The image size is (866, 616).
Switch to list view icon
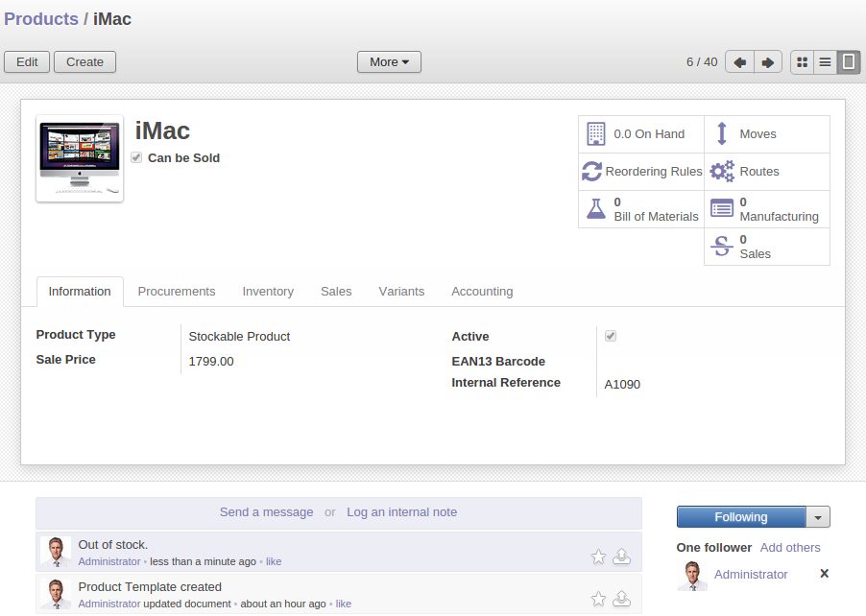coord(825,61)
